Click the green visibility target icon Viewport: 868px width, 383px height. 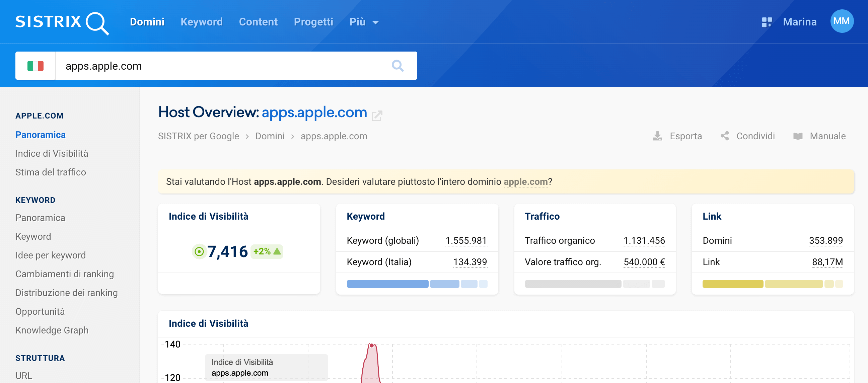[199, 252]
